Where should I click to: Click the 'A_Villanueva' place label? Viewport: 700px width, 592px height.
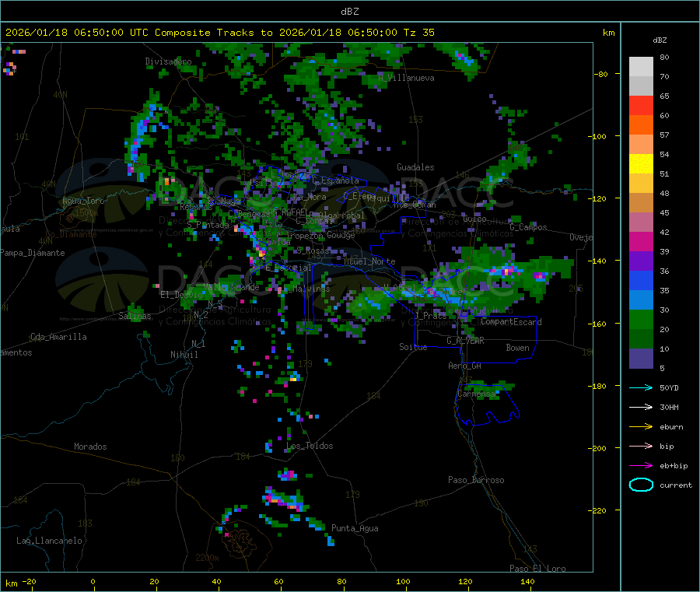[x=406, y=78]
